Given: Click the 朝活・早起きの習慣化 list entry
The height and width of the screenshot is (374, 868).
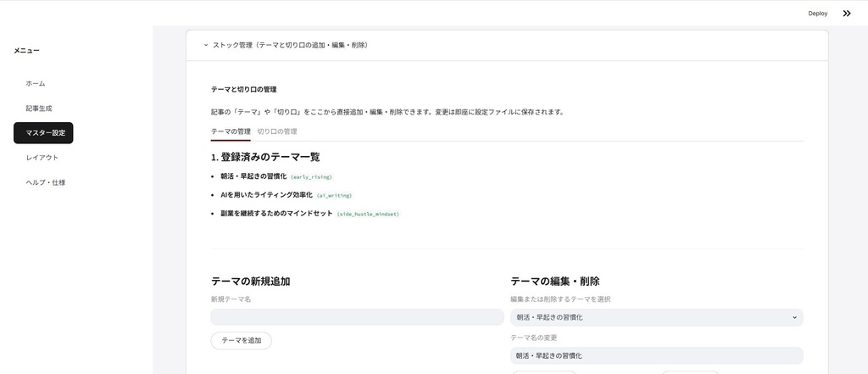Looking at the screenshot, I should [x=253, y=176].
